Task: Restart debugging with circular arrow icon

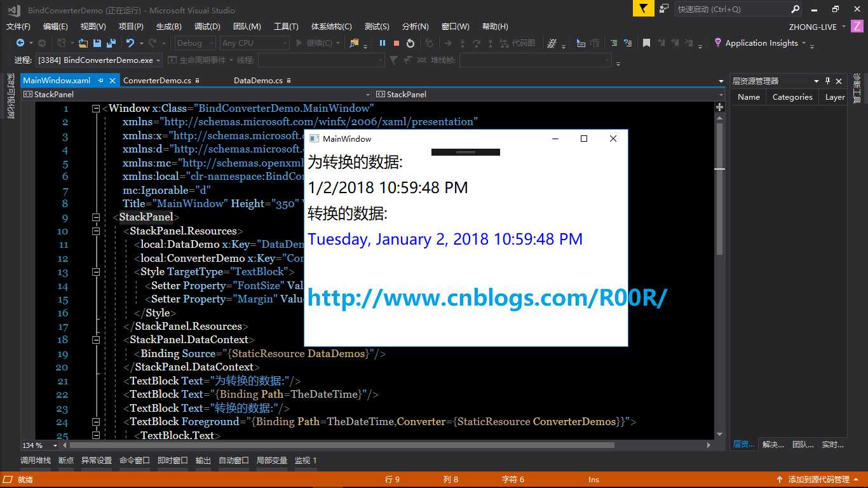Action: click(410, 43)
